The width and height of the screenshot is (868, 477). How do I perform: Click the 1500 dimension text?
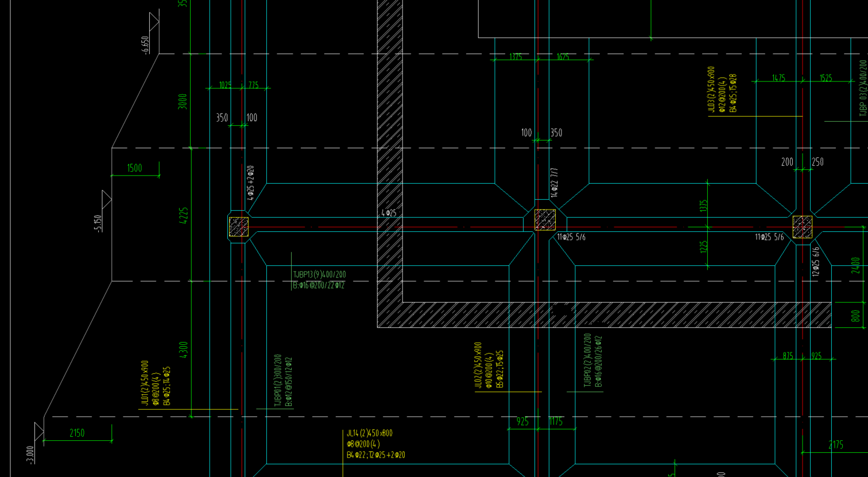pyautogui.click(x=134, y=168)
